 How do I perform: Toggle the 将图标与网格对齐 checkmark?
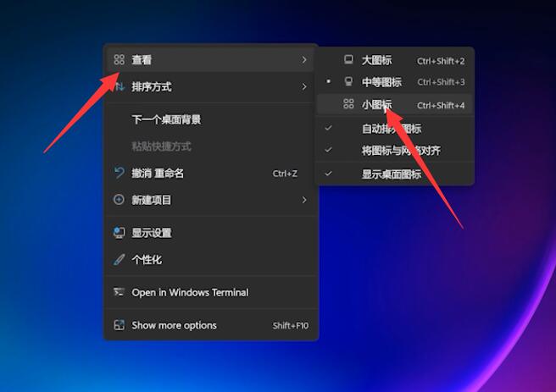(x=328, y=150)
